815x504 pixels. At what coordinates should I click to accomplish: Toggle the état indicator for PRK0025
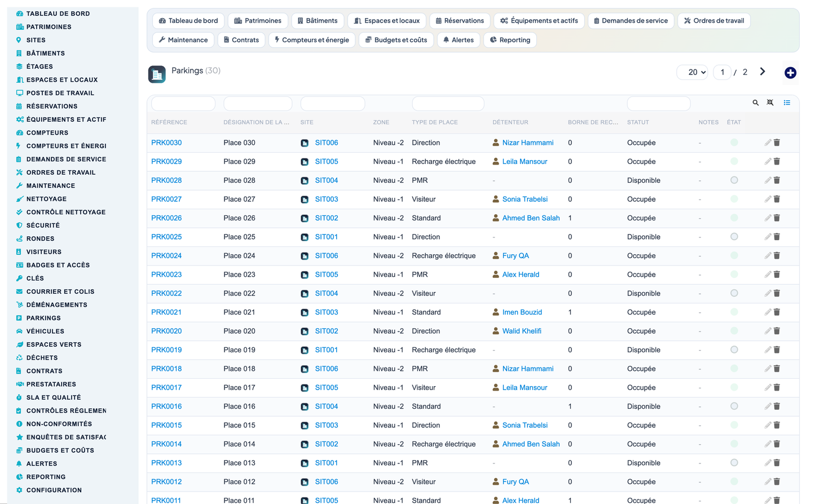[734, 237]
